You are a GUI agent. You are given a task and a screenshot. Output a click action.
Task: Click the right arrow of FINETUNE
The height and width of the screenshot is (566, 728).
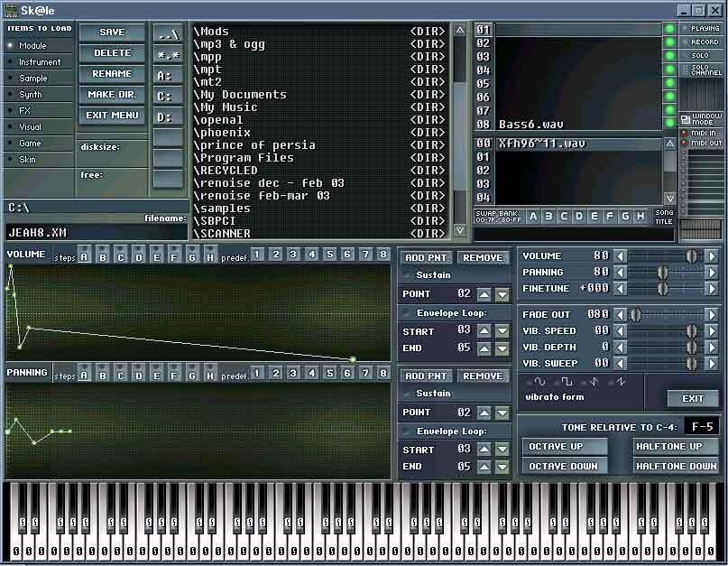(712, 288)
